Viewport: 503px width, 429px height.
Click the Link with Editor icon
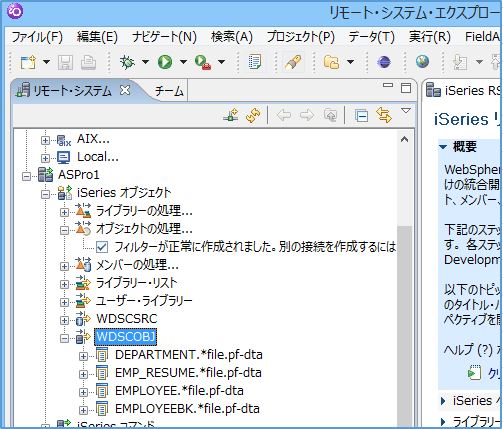[x=384, y=115]
